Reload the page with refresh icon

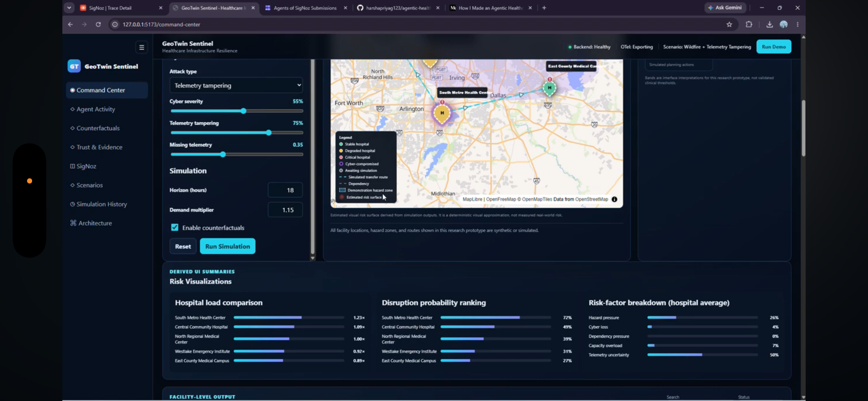98,24
